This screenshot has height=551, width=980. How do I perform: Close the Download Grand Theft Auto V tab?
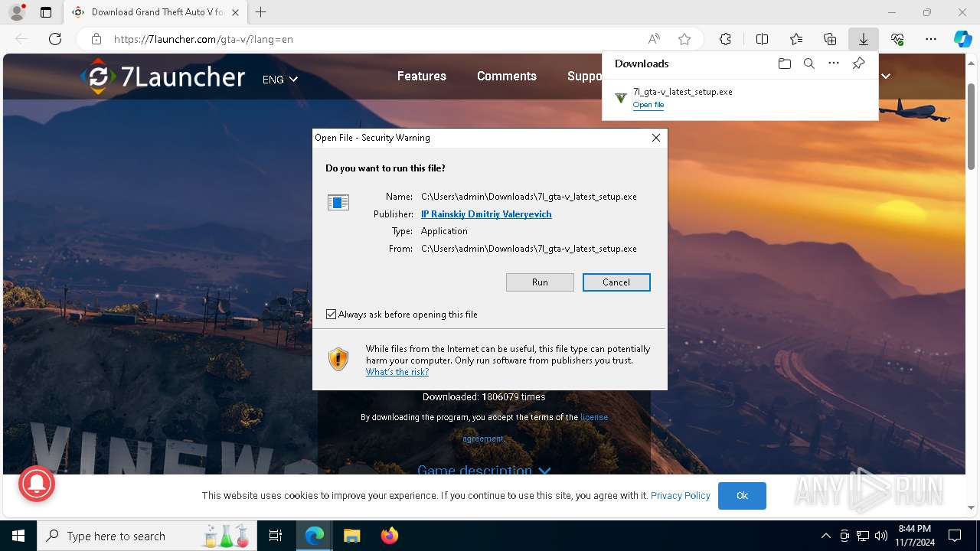click(x=236, y=12)
